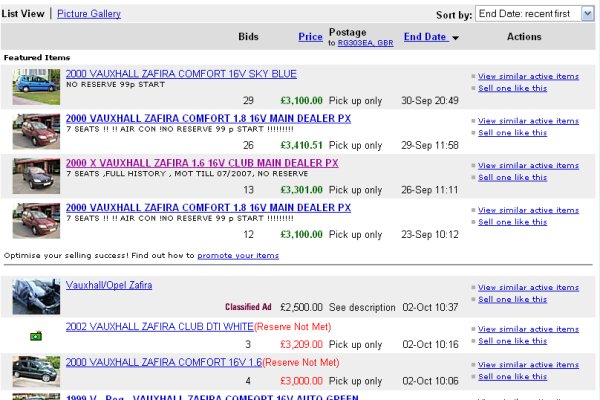
Task: Open Zafira Comfort 1.8 listing ending 23-Sep
Action: point(208,208)
